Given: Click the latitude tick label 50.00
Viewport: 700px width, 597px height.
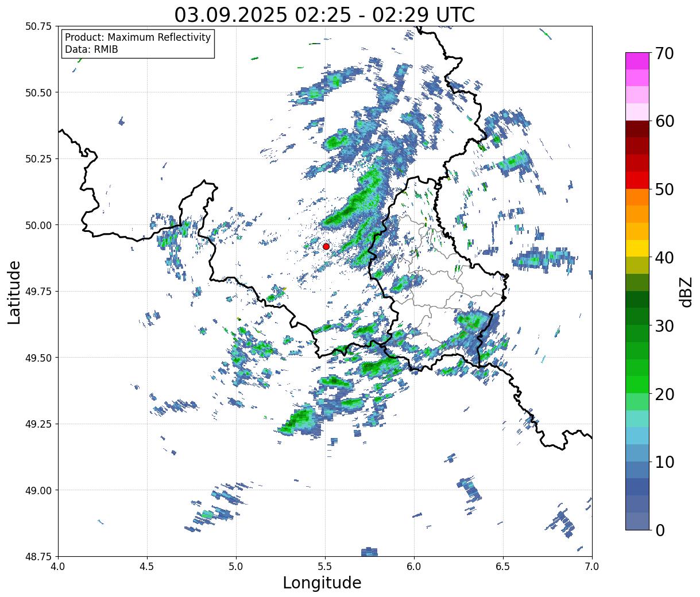Looking at the screenshot, I should 38,225.
